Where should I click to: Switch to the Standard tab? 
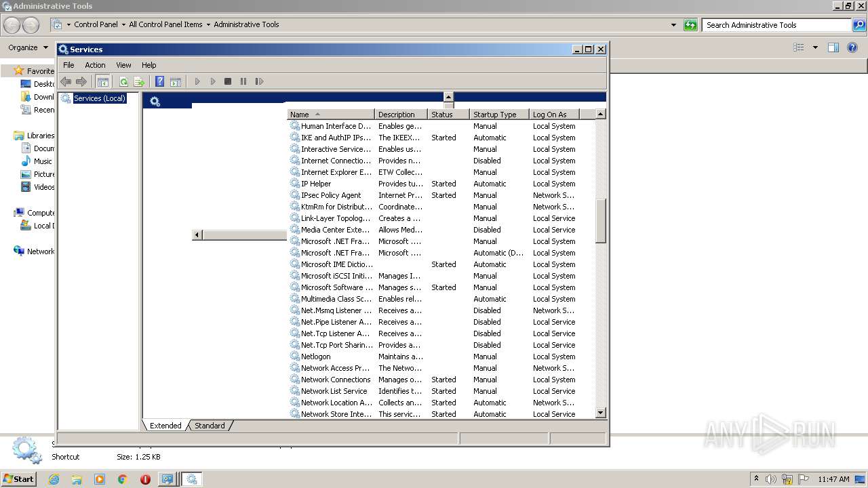(210, 426)
